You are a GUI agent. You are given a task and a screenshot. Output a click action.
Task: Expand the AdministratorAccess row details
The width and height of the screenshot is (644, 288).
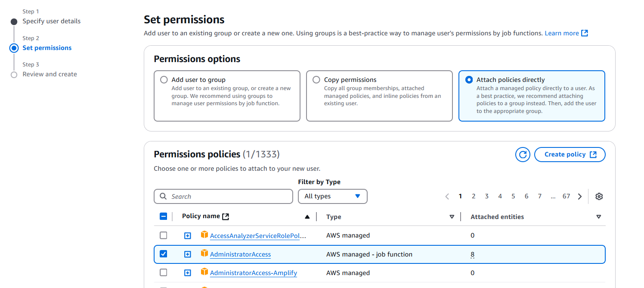pyautogui.click(x=188, y=254)
